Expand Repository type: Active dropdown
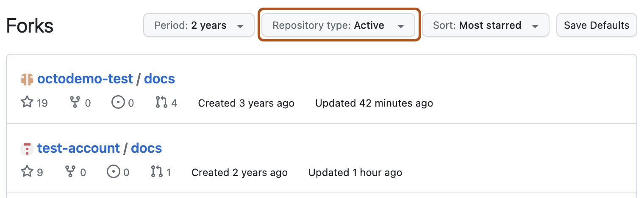The height and width of the screenshot is (198, 644). 338,25
